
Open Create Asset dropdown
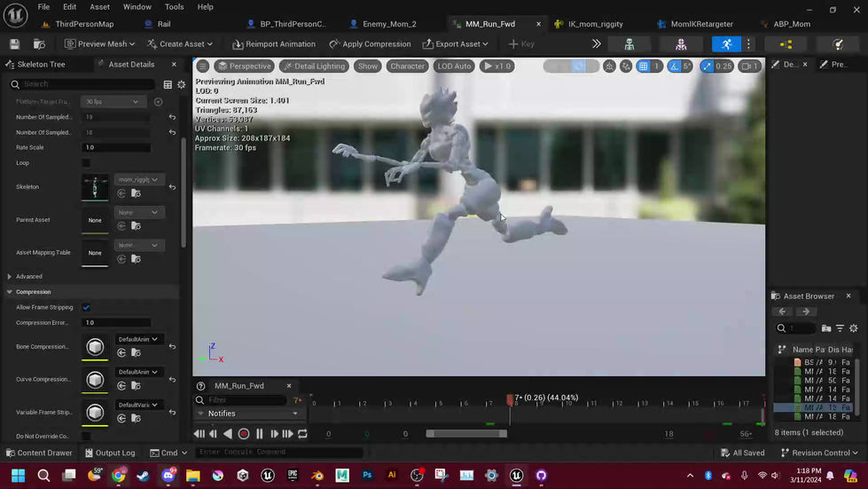pos(180,43)
